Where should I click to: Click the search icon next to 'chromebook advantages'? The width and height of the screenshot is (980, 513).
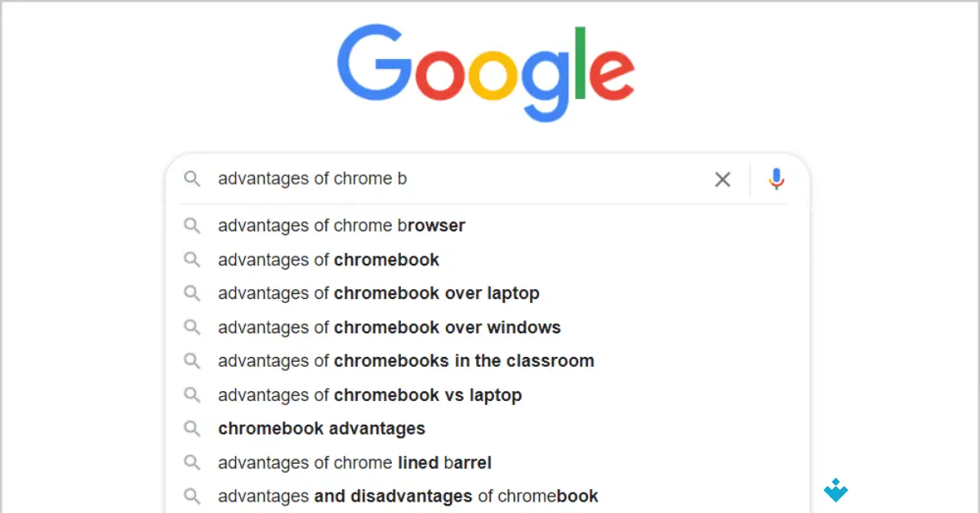click(x=193, y=428)
